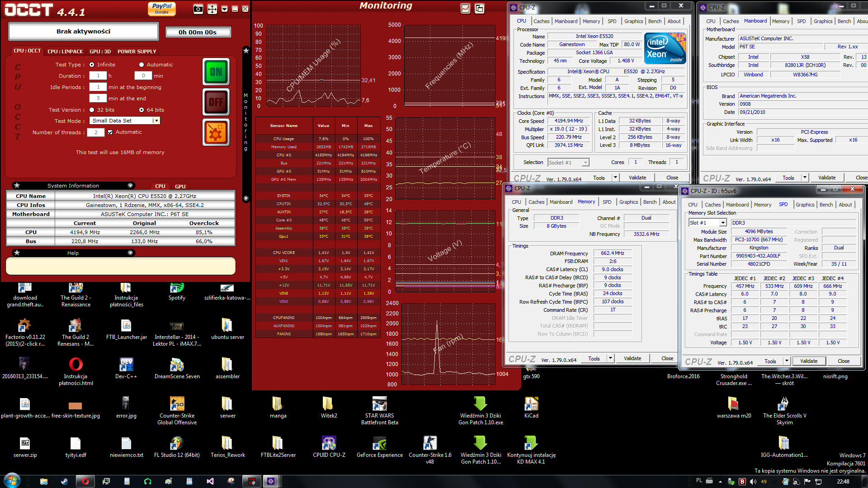
Task: Click the idle minutes at the end field
Action: [98, 99]
